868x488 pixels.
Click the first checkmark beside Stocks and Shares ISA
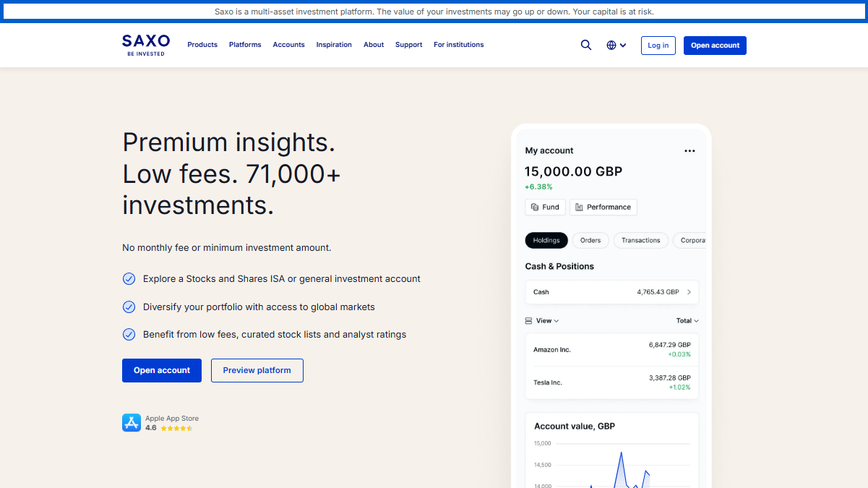pyautogui.click(x=129, y=279)
